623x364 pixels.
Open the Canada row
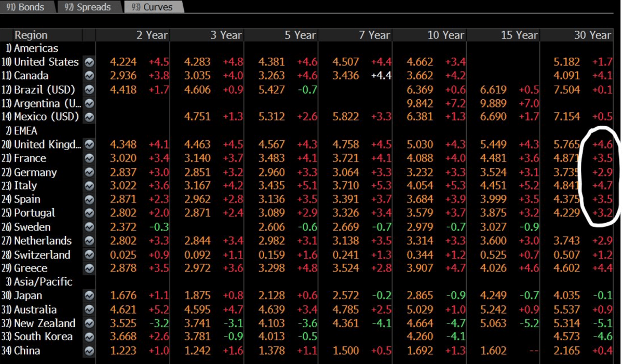(31, 76)
